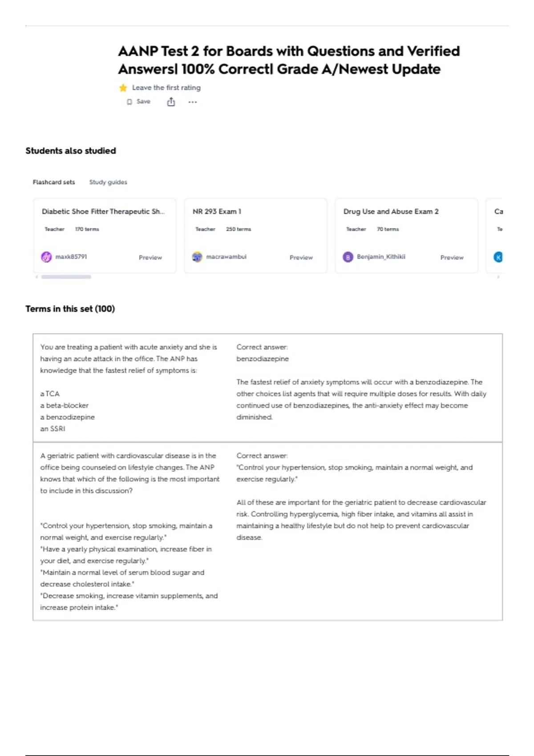Open the share icon
The height and width of the screenshot is (756, 534).
pos(171,102)
